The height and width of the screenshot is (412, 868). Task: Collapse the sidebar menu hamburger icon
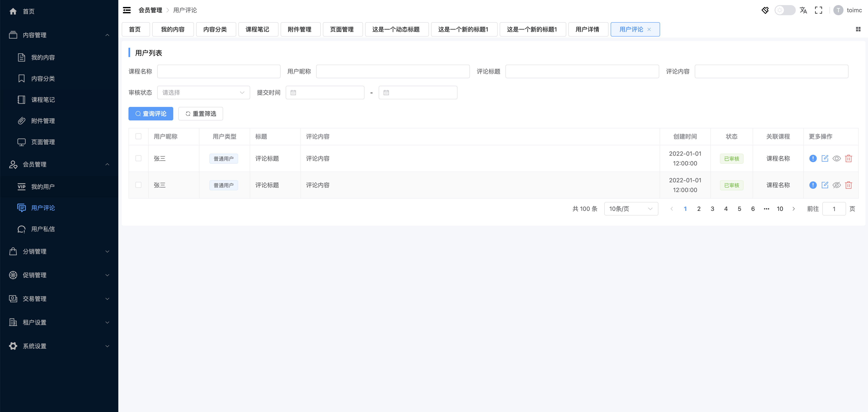[127, 10]
